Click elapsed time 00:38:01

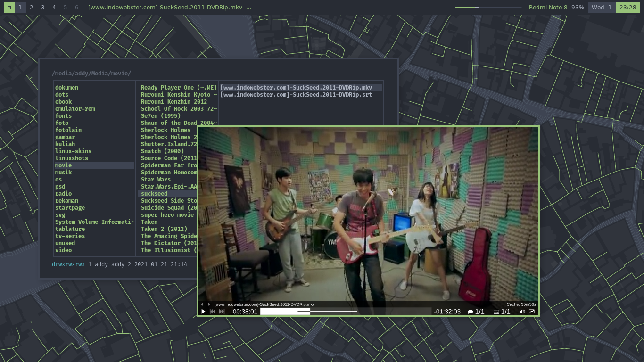point(245,312)
